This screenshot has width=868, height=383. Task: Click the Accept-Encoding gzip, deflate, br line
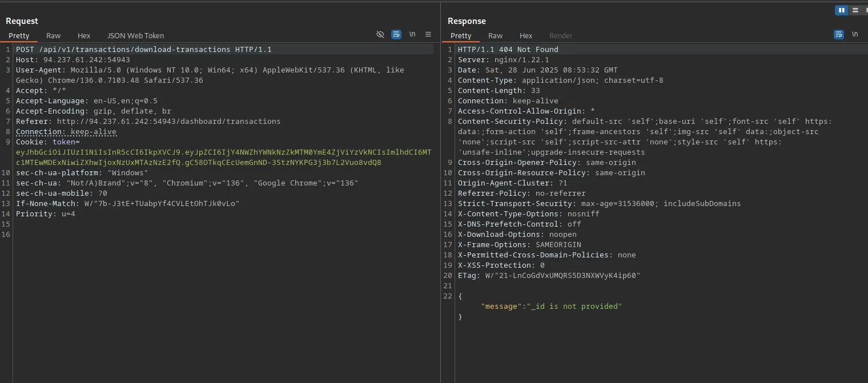(x=94, y=111)
